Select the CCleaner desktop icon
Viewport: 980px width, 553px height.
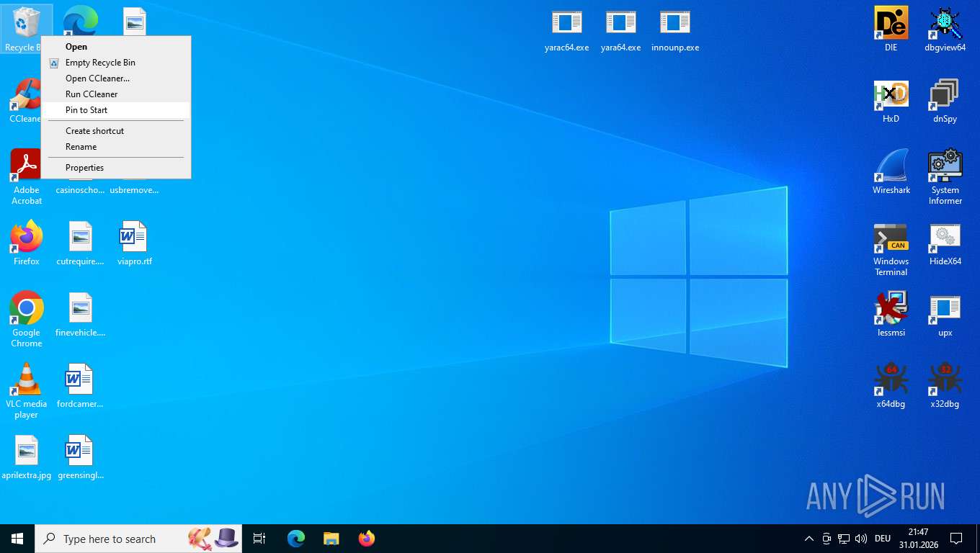click(24, 101)
